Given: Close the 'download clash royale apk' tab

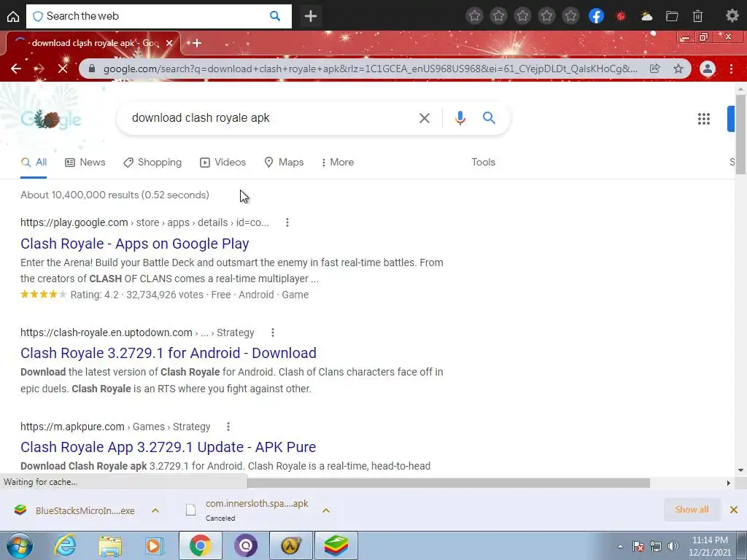Looking at the screenshot, I should pyautogui.click(x=169, y=43).
